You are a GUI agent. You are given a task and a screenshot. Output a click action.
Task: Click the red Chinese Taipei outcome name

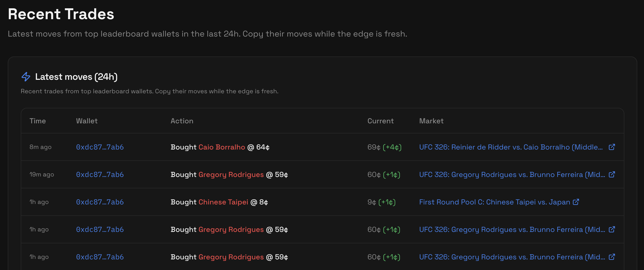click(223, 202)
